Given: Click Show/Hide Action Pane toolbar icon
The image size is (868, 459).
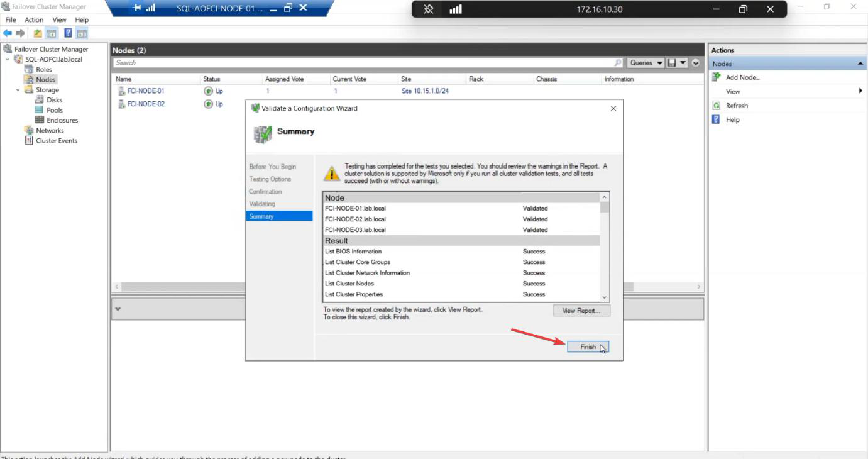Looking at the screenshot, I should tap(82, 33).
